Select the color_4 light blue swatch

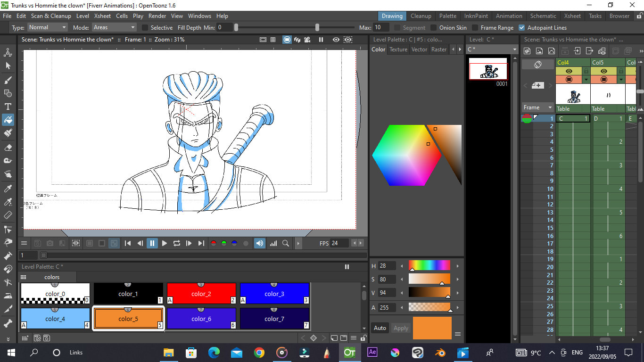tap(55, 319)
